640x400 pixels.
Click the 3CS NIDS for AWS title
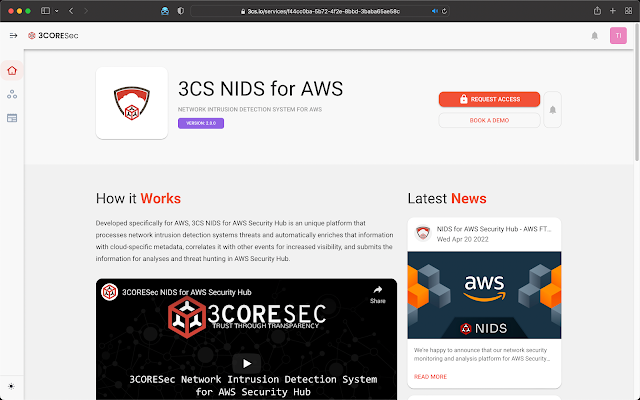point(260,89)
